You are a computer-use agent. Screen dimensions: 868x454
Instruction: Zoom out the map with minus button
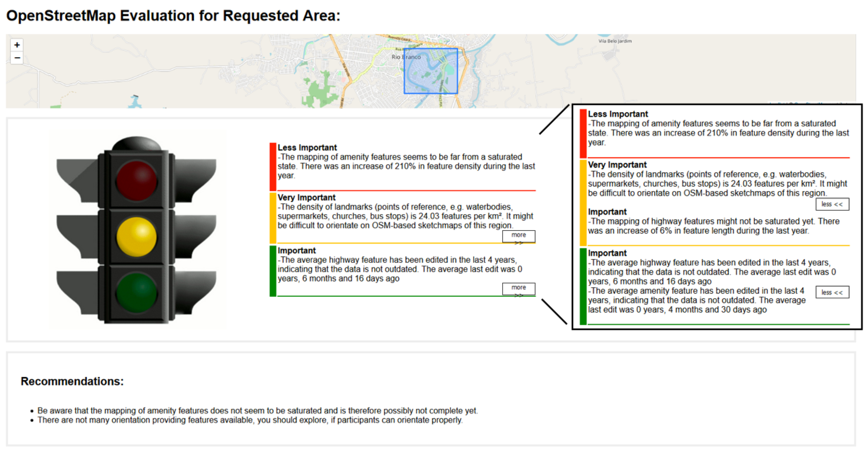click(17, 58)
